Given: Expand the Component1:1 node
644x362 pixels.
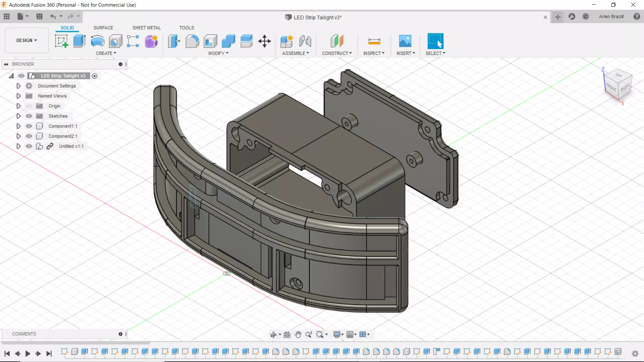Looking at the screenshot, I should [18, 126].
